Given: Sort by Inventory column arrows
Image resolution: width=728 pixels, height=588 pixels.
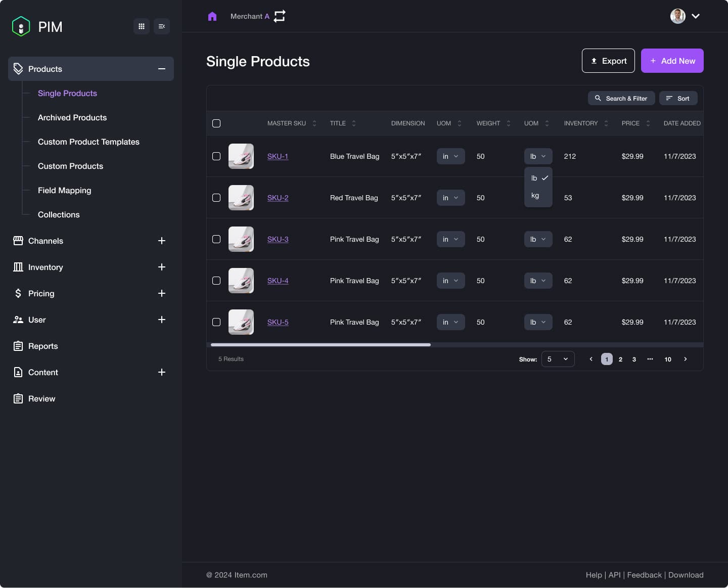Looking at the screenshot, I should [606, 123].
